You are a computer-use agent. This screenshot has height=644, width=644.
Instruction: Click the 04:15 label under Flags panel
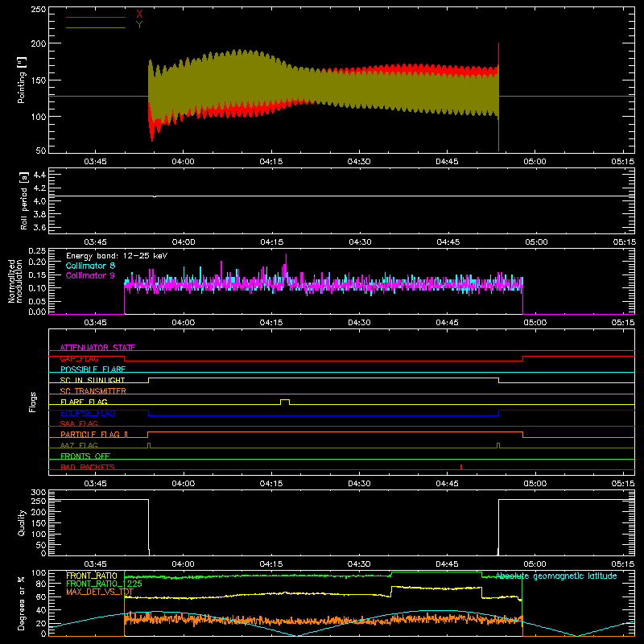(271, 484)
